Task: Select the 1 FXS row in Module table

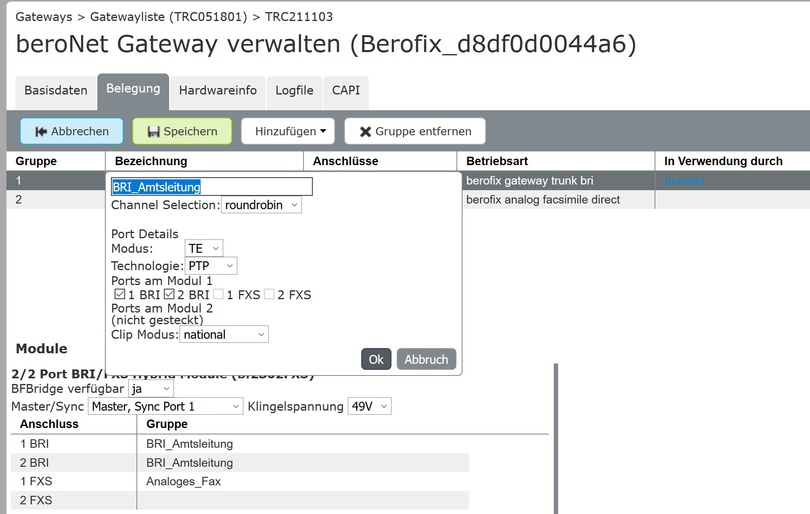Action: [x=240, y=481]
